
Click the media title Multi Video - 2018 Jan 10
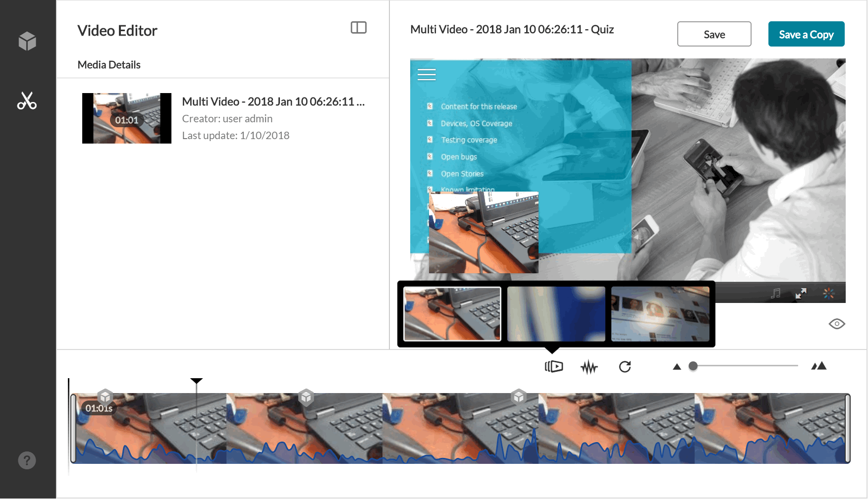[273, 101]
